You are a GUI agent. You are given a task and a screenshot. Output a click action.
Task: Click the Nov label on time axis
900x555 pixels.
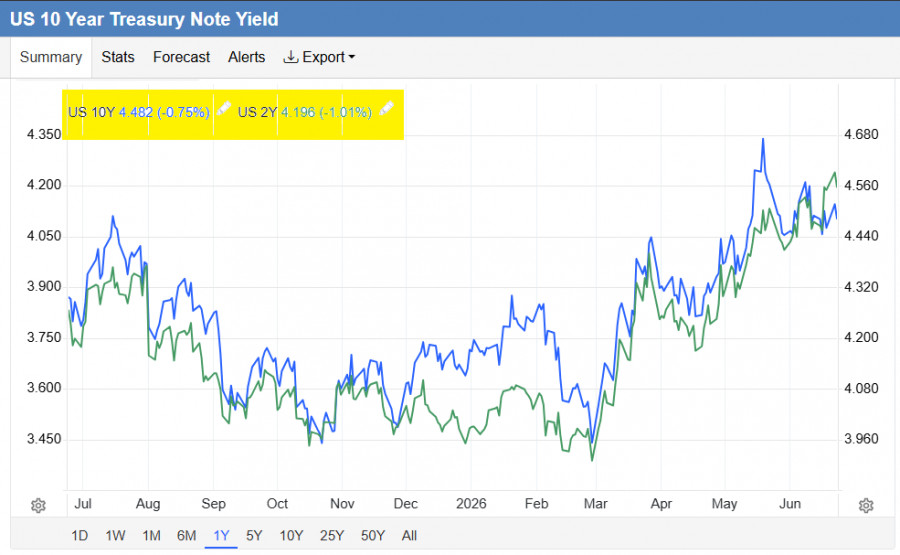click(x=342, y=504)
